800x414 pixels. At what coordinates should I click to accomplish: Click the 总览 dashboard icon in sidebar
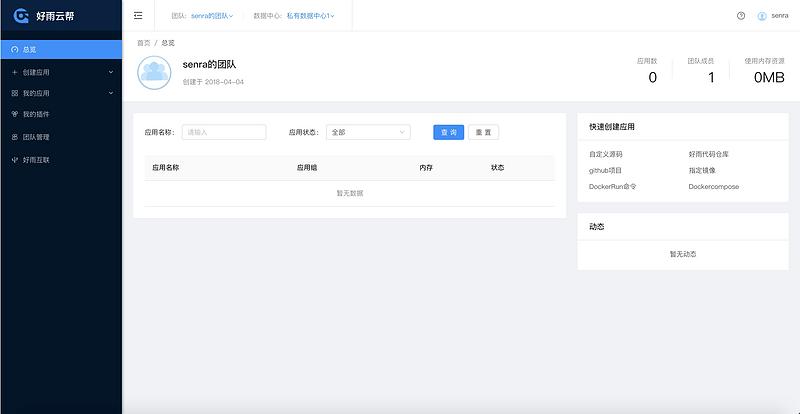point(14,50)
